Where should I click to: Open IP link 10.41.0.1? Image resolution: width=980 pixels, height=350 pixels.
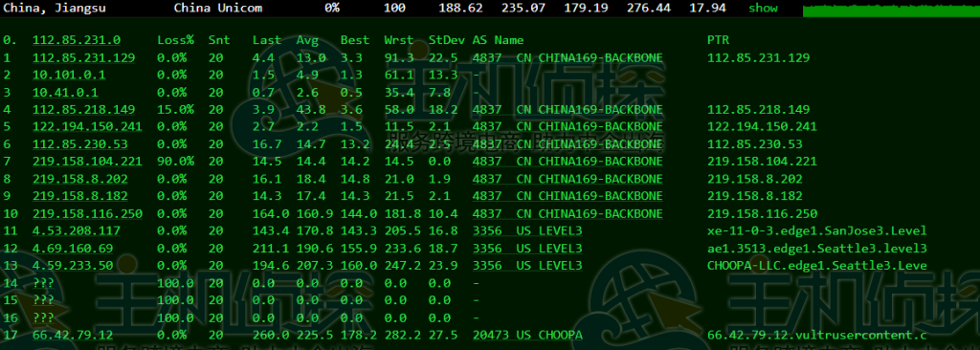pos(65,93)
